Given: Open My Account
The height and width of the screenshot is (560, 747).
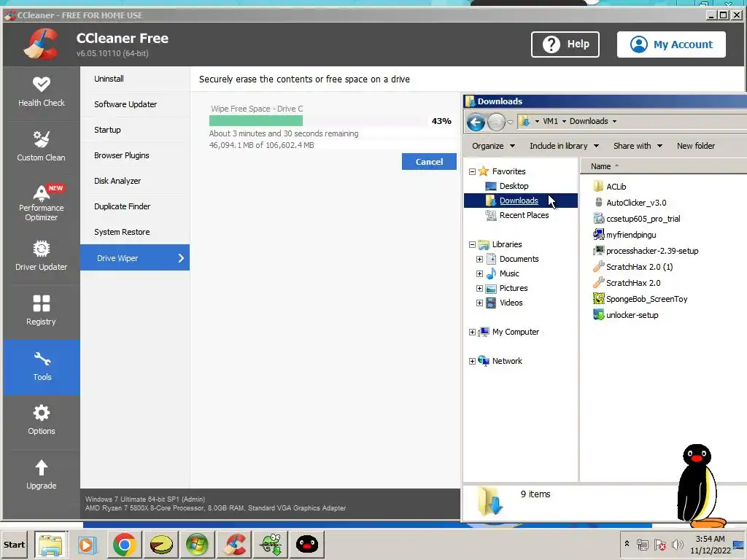Looking at the screenshot, I should pos(671,44).
